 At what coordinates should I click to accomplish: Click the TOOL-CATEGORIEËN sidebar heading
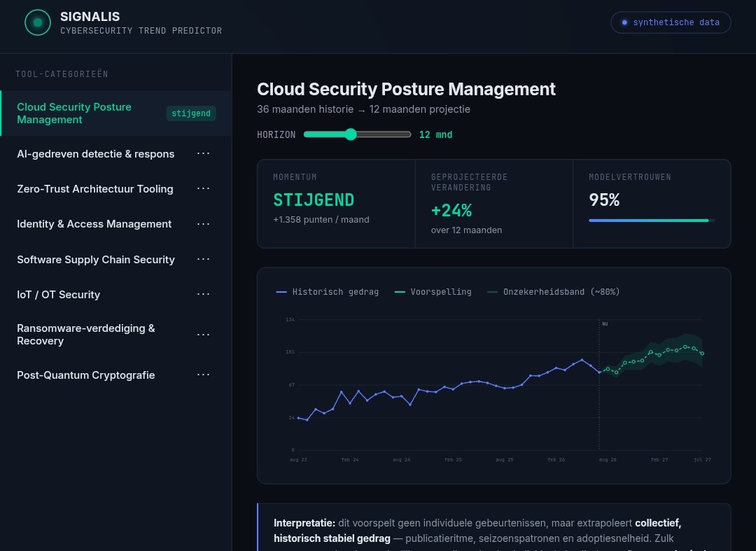click(62, 74)
